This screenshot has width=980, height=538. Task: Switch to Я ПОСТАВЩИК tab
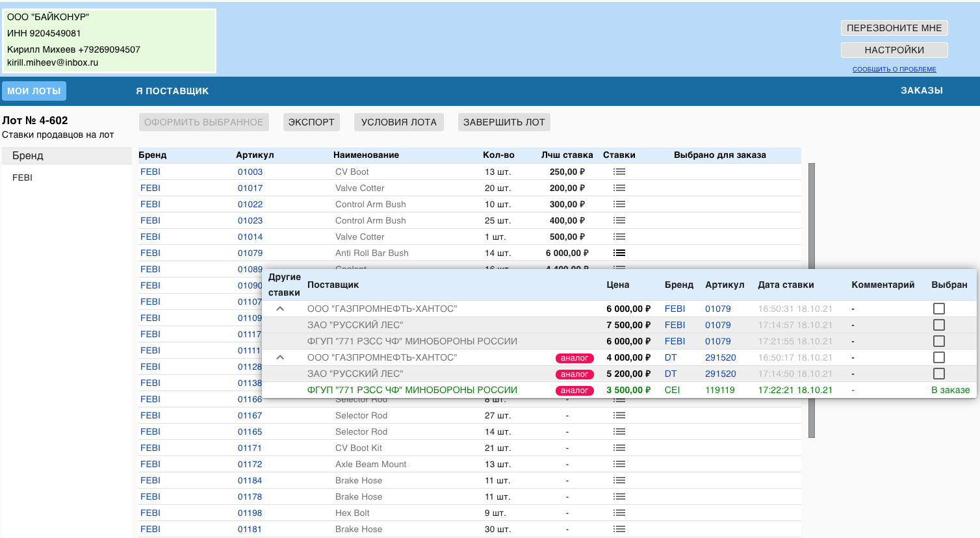click(172, 91)
